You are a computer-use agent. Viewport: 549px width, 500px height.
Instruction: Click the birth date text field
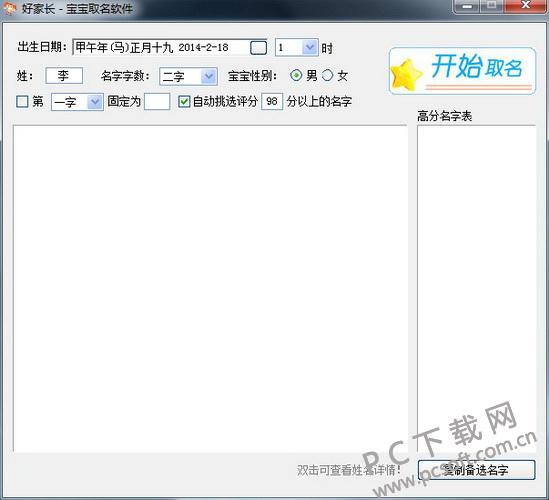click(x=161, y=47)
